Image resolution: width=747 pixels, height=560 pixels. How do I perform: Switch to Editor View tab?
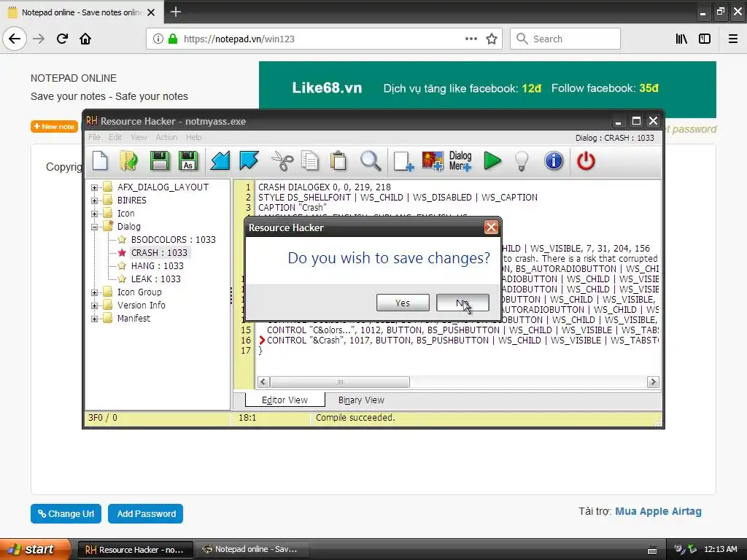click(x=285, y=400)
